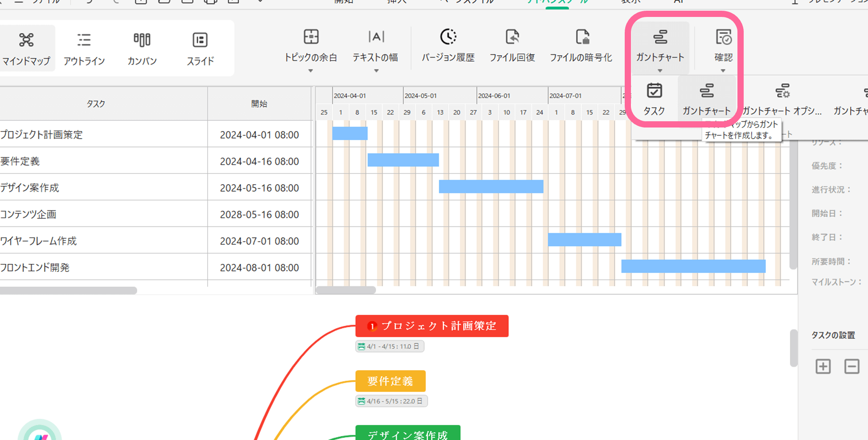868x440 pixels.
Task: Click the 確認 check ribbon icon
Action: (x=724, y=37)
